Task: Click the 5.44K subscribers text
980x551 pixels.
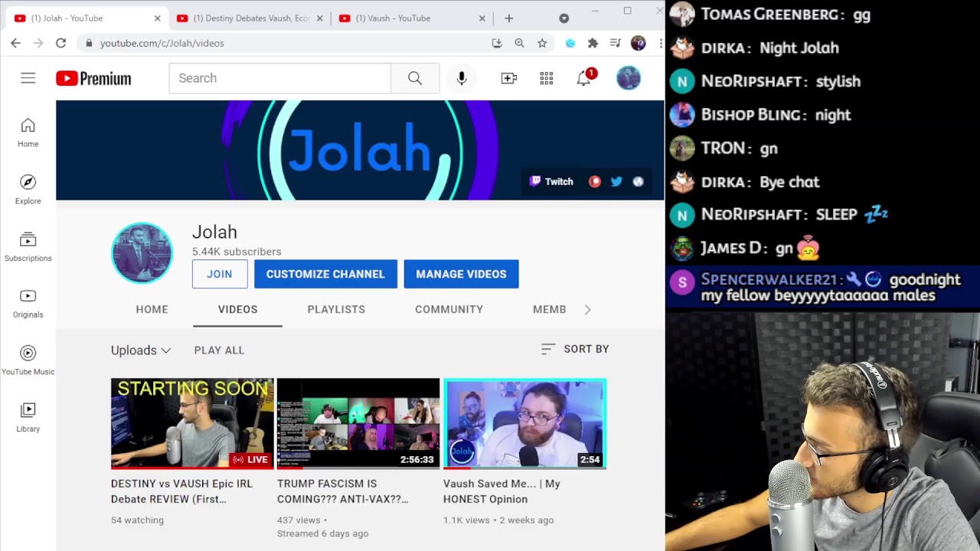Action: 237,252
